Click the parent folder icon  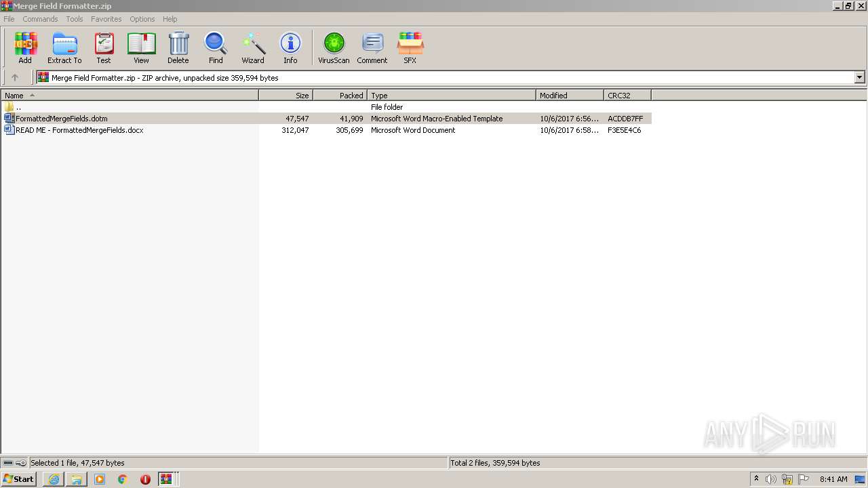click(x=9, y=106)
